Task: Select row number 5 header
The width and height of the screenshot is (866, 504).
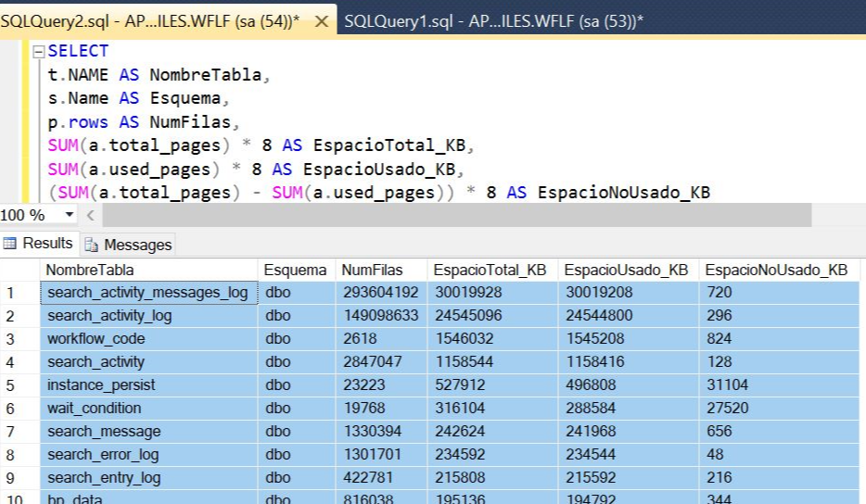Action: (x=19, y=385)
